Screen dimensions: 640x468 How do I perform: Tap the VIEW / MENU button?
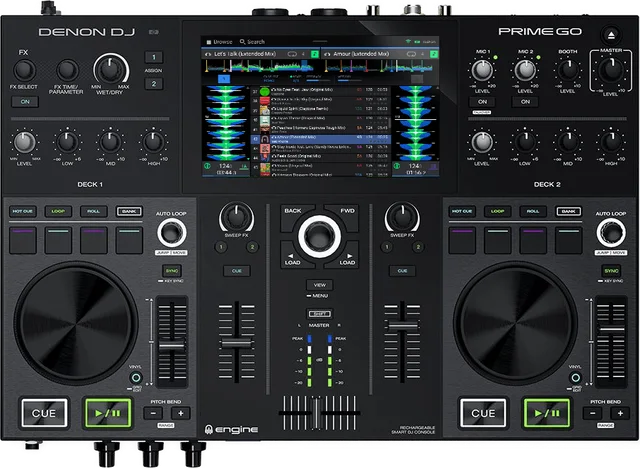(x=320, y=285)
